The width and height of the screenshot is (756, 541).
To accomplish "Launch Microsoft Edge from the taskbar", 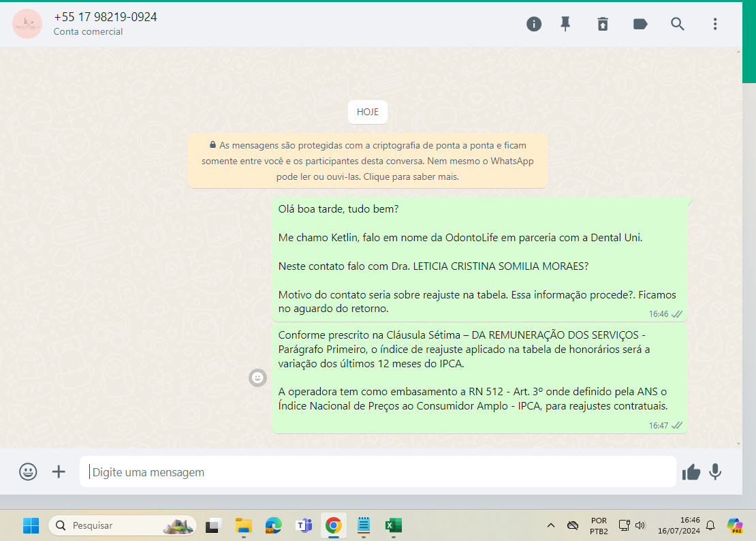I will (x=273, y=525).
